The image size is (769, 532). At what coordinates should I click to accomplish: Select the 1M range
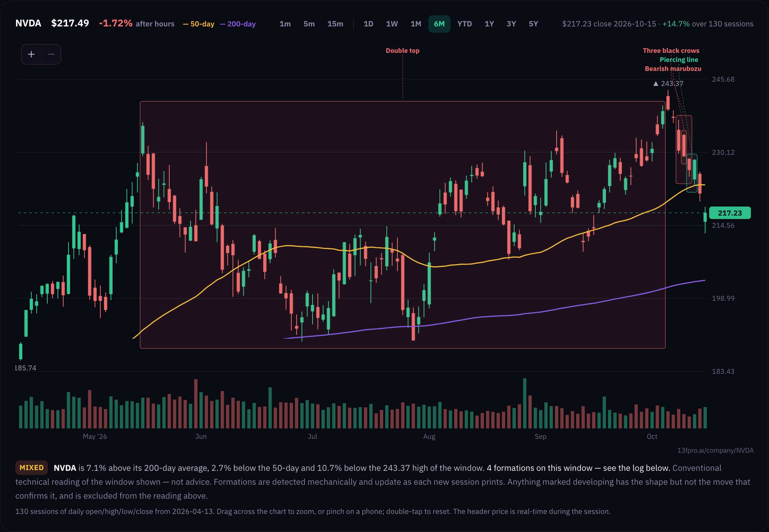pos(416,24)
